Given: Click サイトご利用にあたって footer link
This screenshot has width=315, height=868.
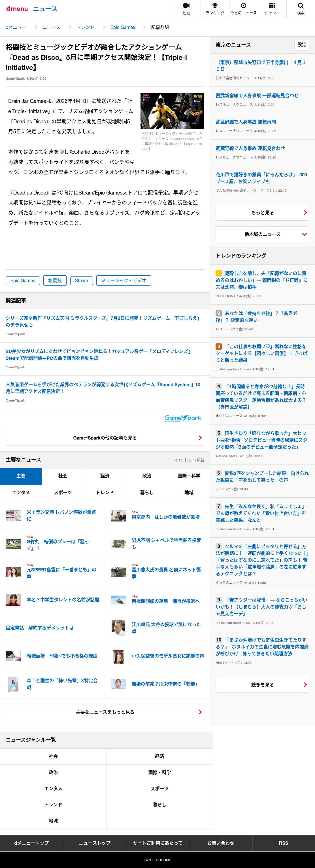Looking at the screenshot, I should (x=157, y=843).
